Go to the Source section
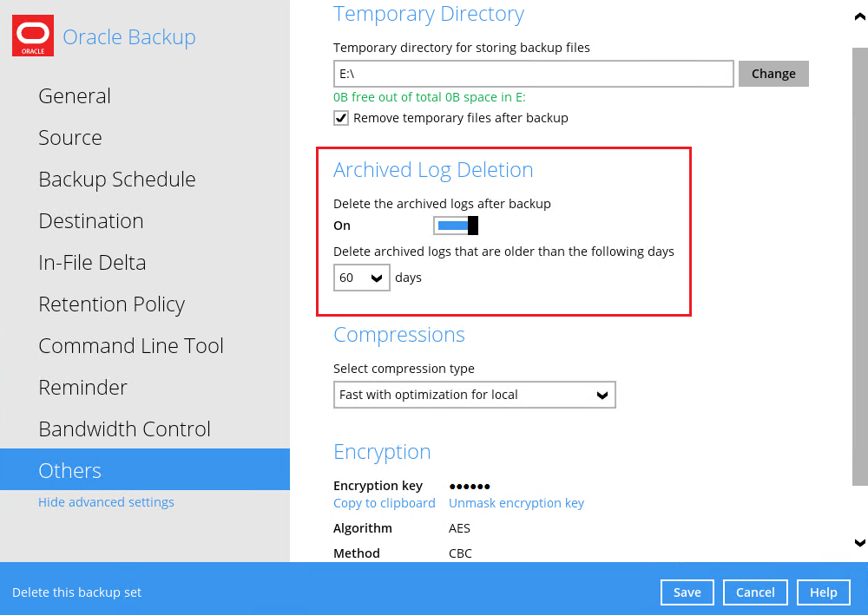The width and height of the screenshot is (868, 615). click(x=70, y=138)
